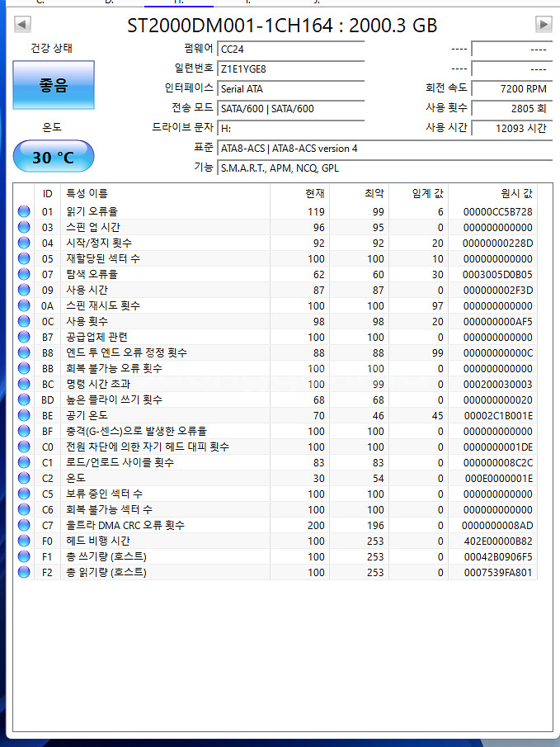The image size is (560, 747).
Task: Go to previous disk with left arrow
Action: pyautogui.click(x=22, y=24)
